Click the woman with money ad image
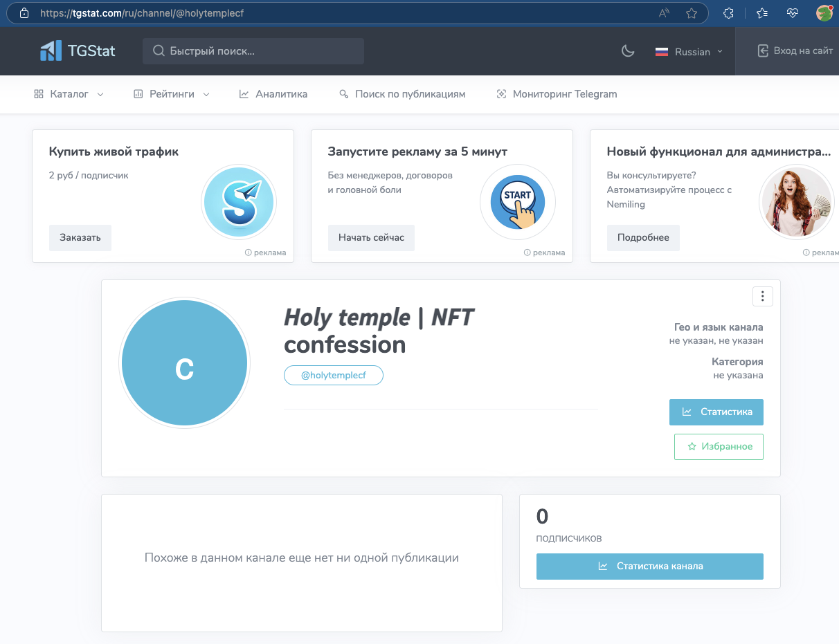This screenshot has width=839, height=644. (x=797, y=202)
